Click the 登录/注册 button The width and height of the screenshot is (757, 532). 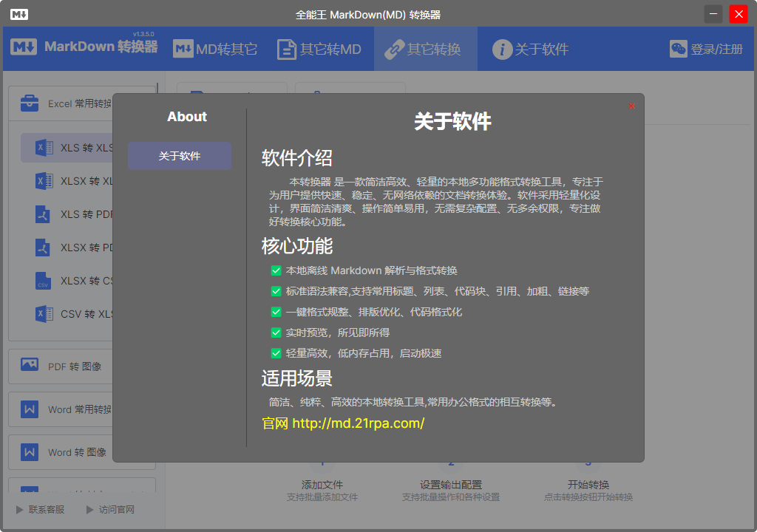pyautogui.click(x=706, y=49)
